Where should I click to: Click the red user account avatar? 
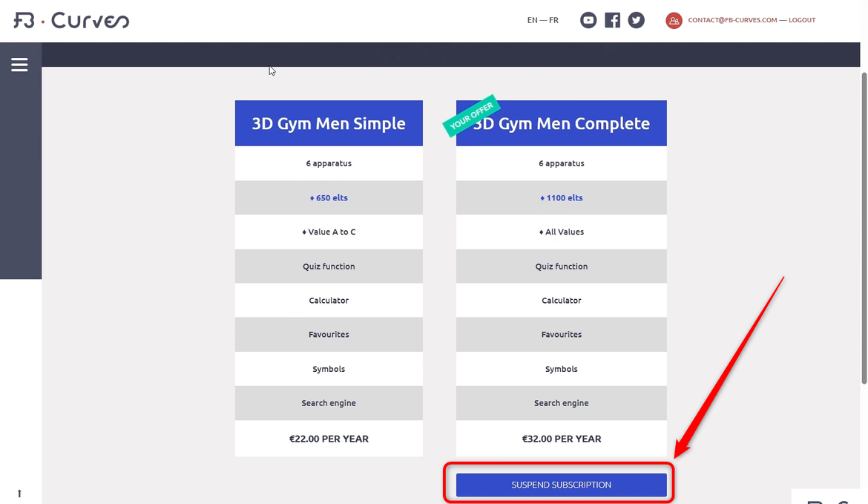[674, 21]
